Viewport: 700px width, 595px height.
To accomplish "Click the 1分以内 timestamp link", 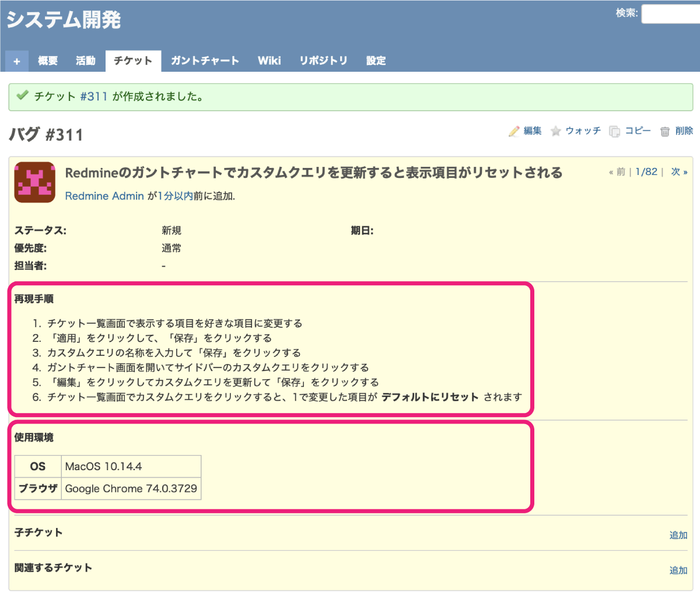I will point(176,196).
